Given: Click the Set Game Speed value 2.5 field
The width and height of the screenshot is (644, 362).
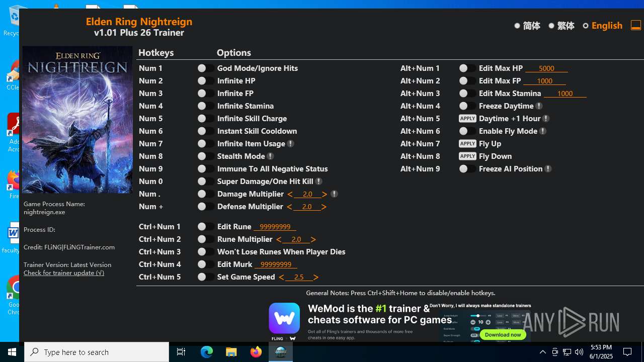Looking at the screenshot, I should point(299,277).
